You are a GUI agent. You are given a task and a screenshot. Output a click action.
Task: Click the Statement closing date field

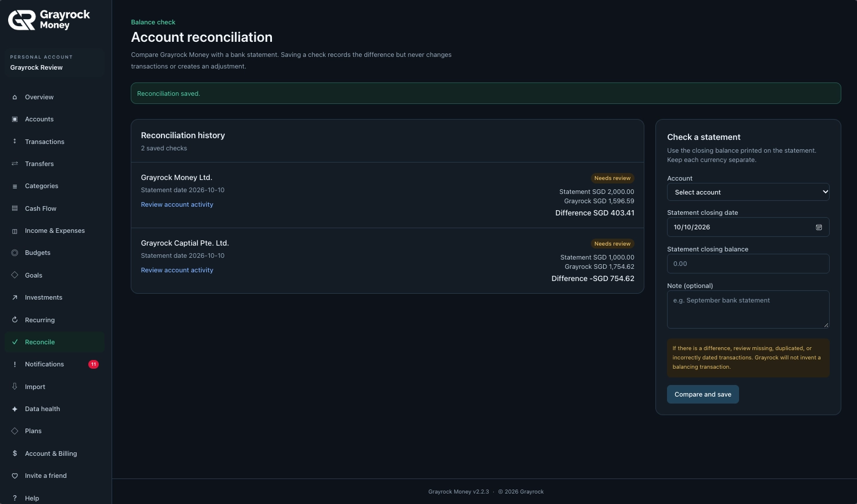tap(748, 227)
